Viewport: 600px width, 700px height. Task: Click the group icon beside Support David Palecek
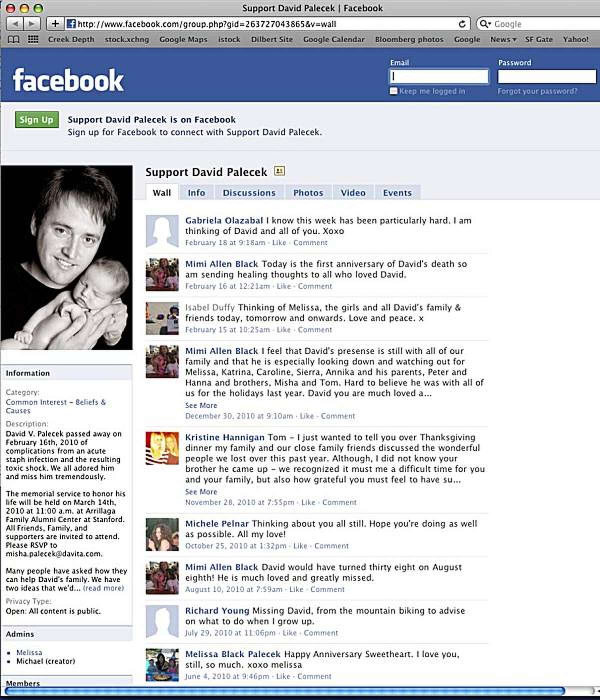279,171
